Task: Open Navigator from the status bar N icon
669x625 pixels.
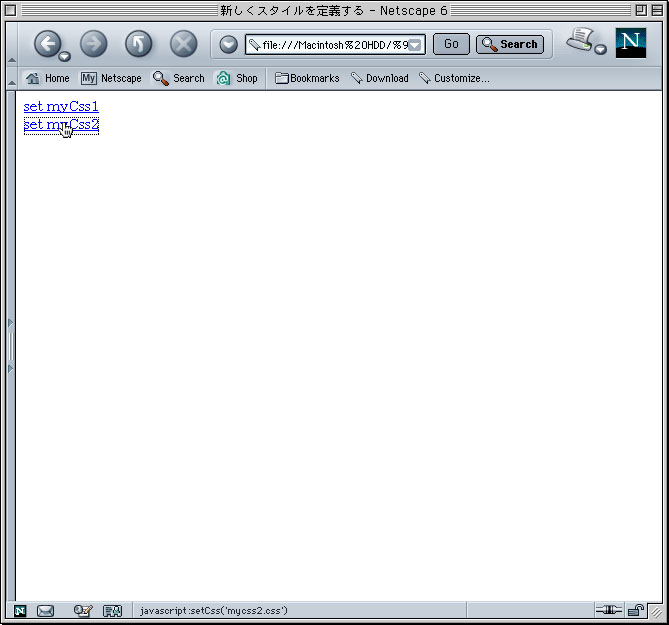Action: click(x=20, y=611)
